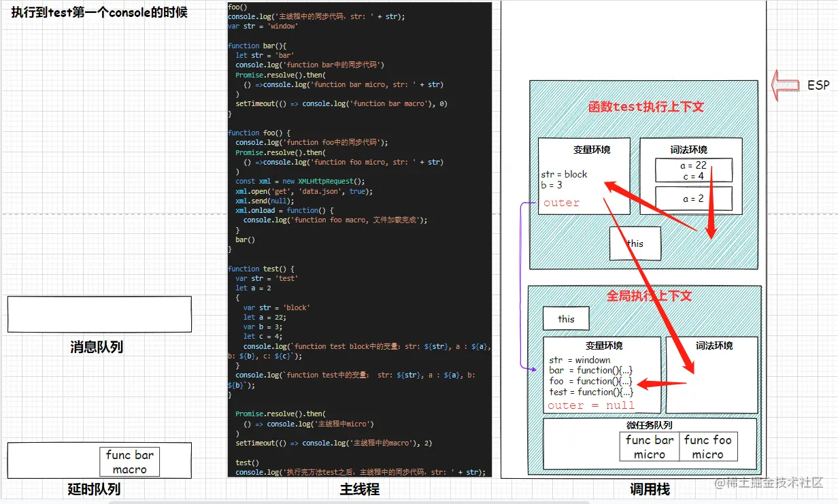Click the 'function bar(){' declaration line
Image resolution: width=838 pixels, height=504 pixels.
tap(257, 46)
